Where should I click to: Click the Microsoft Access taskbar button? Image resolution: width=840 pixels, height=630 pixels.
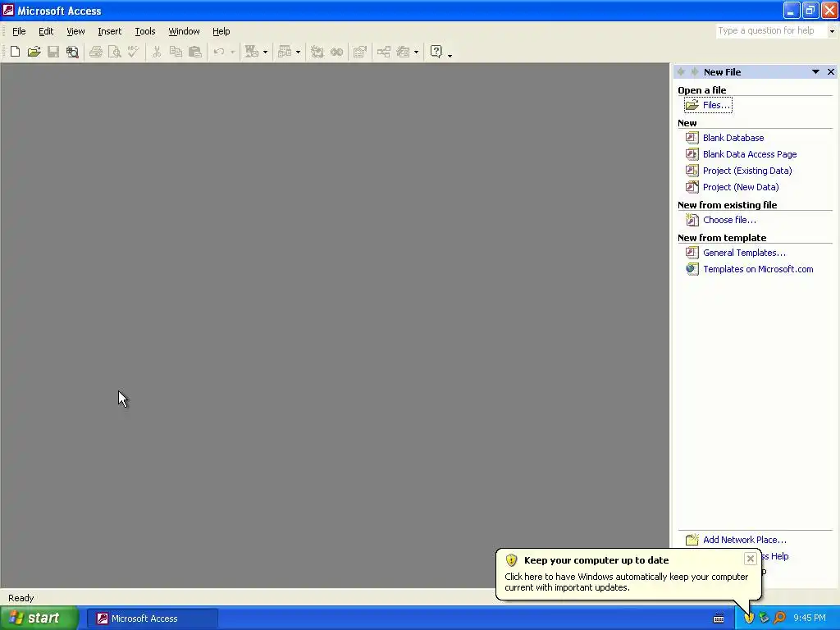(152, 619)
